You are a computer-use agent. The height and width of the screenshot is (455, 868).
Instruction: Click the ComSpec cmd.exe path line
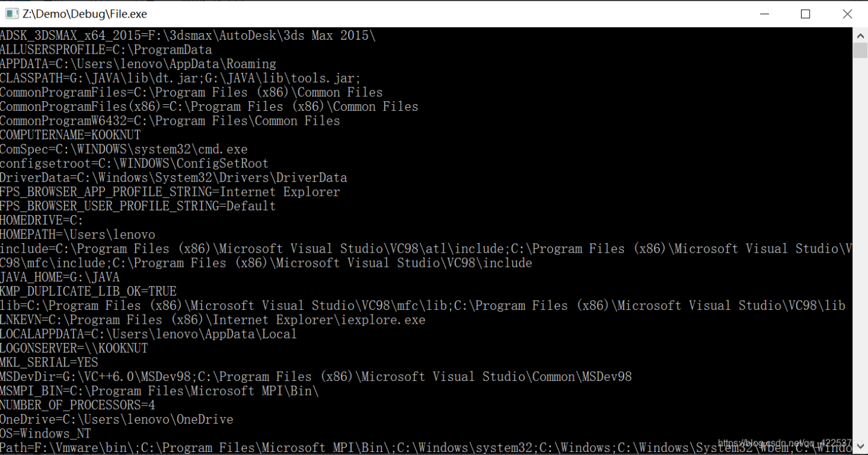(x=124, y=149)
